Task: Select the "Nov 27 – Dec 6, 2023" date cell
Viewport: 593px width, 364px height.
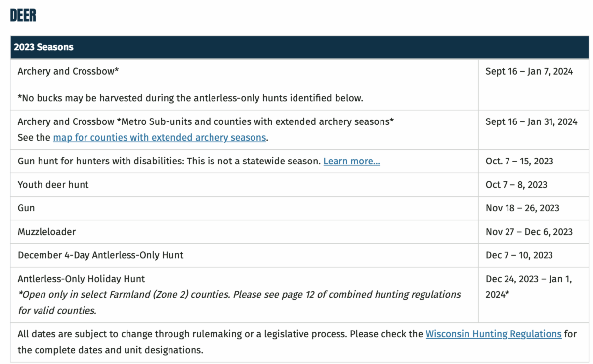Action: point(529,232)
